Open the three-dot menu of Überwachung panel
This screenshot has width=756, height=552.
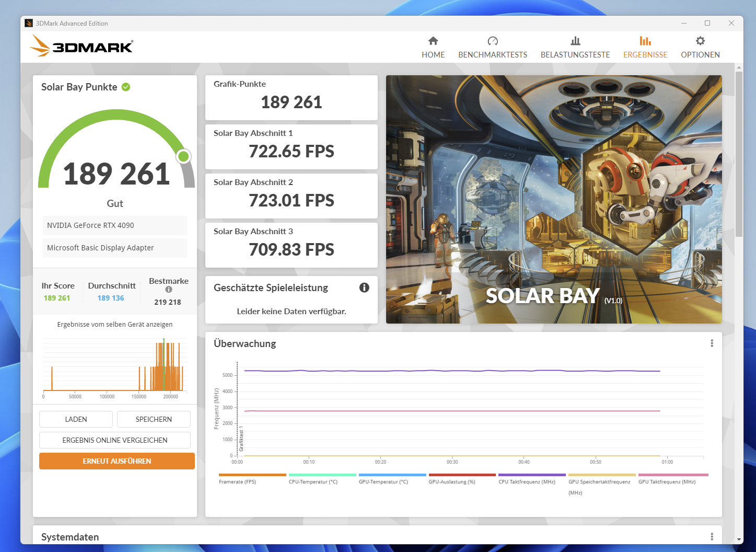coord(712,343)
